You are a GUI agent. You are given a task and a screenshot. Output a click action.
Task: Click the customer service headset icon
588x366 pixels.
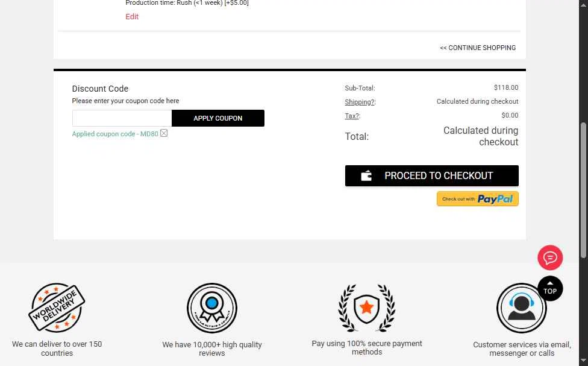click(521, 308)
